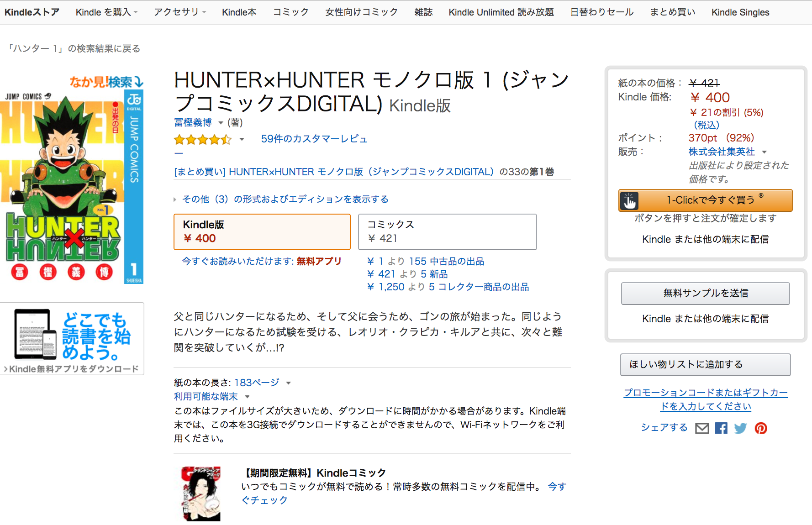
Task: Open the star rating breakdown arrow
Action: click(242, 139)
